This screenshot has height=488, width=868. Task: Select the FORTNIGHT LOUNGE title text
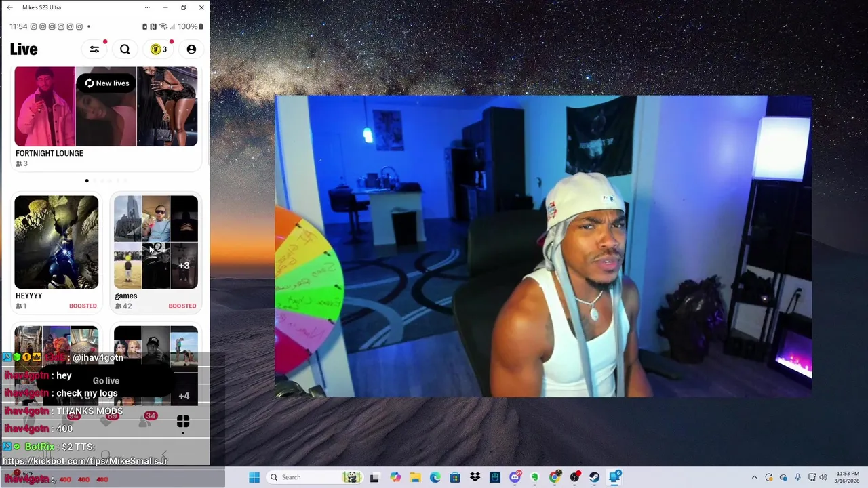click(50, 153)
